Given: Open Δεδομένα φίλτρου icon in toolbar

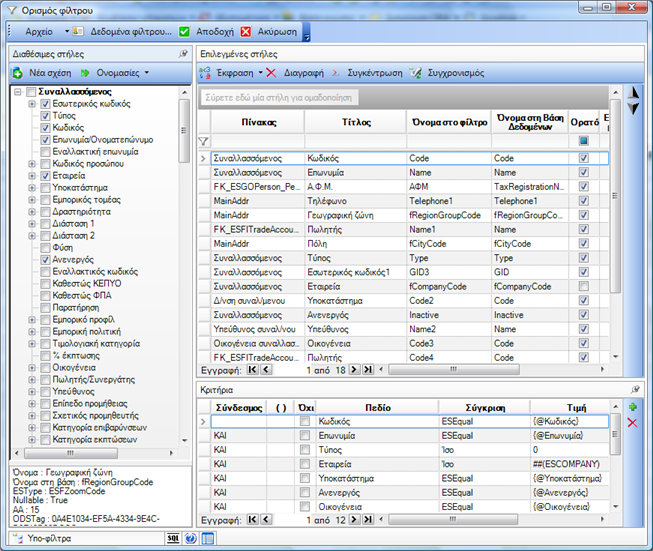Looking at the screenshot, I should click(x=78, y=31).
